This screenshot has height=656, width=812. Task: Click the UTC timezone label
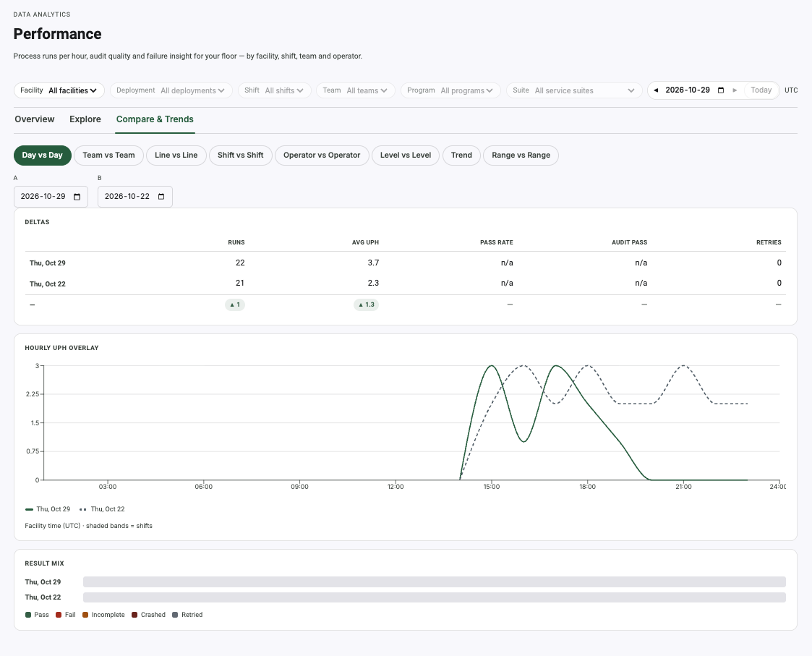(x=791, y=90)
